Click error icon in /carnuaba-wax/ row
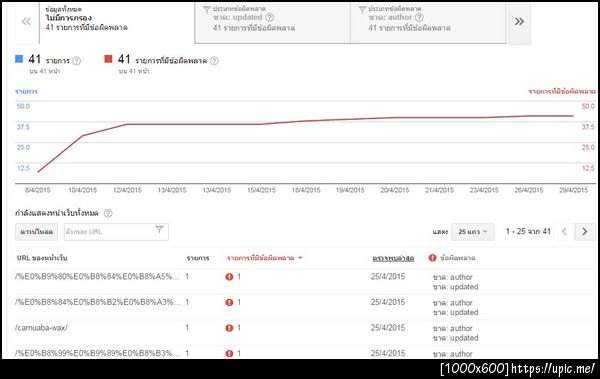 (229, 328)
